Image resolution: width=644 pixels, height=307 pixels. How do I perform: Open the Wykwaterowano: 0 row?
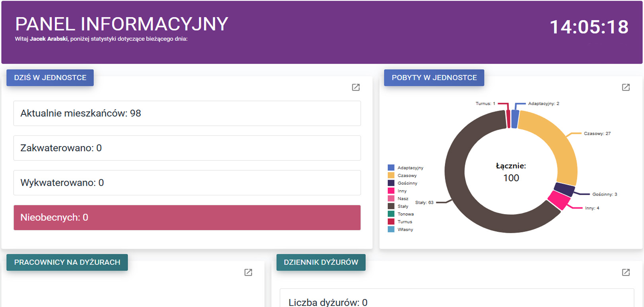187,183
